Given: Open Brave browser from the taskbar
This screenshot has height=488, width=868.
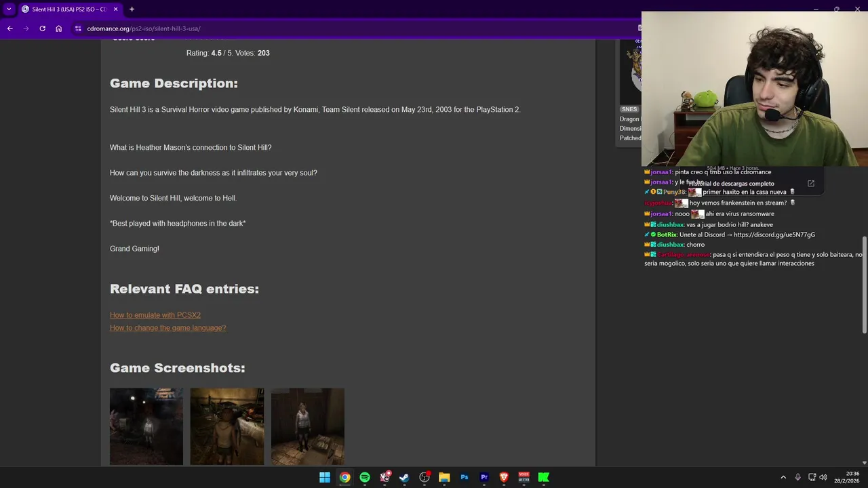Looking at the screenshot, I should pos(504,477).
